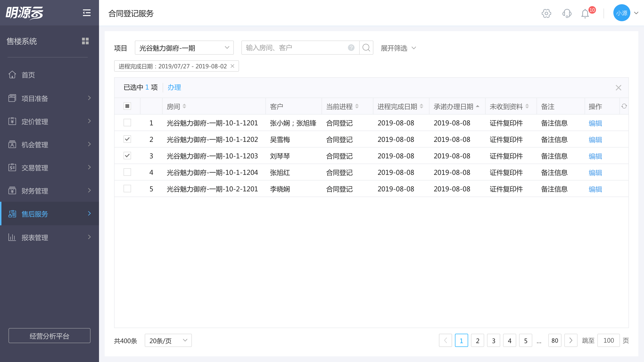
Task: Toggle the select-all header checkbox
Action: pyautogui.click(x=127, y=106)
